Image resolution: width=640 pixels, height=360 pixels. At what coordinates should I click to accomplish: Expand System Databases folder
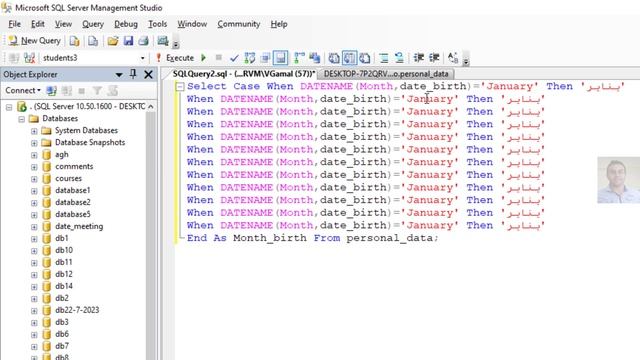tap(34, 131)
